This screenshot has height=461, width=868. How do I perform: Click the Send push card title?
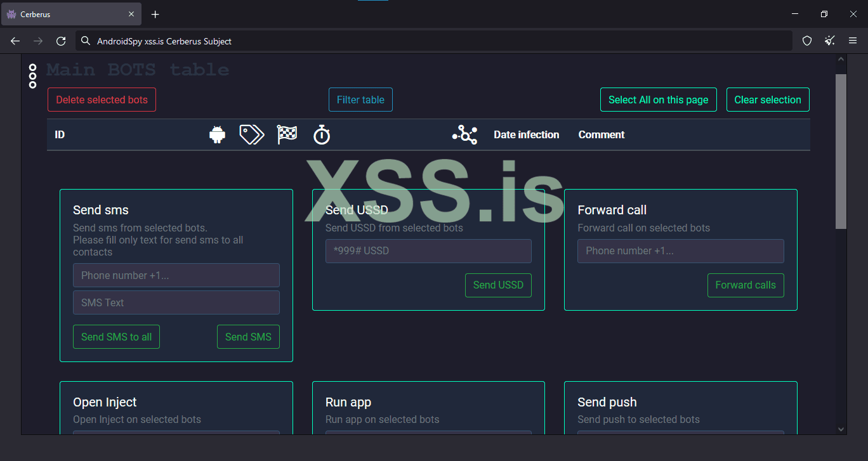point(607,402)
